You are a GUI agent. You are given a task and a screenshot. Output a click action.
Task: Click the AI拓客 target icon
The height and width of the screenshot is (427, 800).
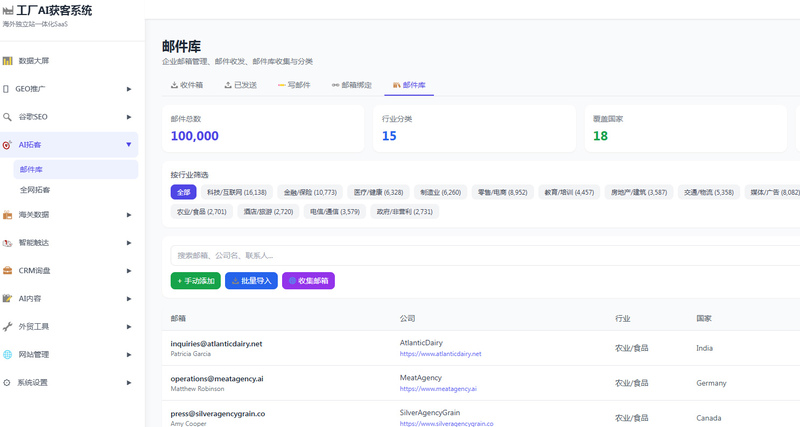click(7, 145)
